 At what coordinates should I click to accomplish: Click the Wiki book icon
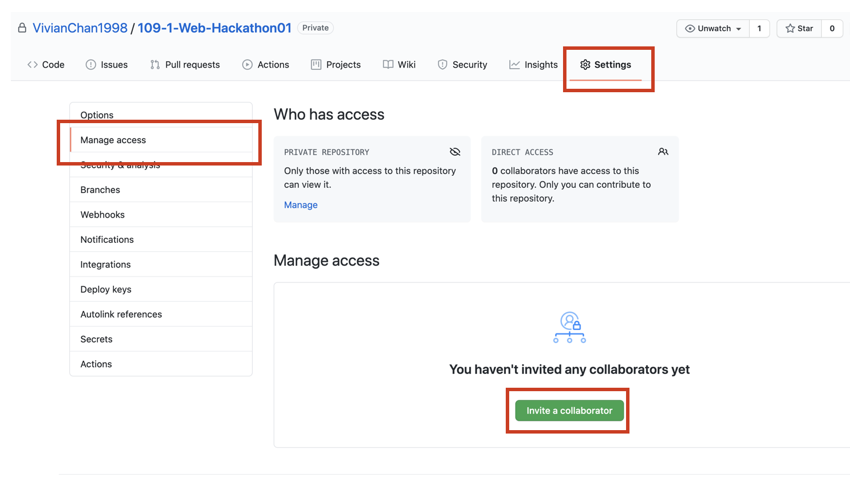[x=388, y=65]
